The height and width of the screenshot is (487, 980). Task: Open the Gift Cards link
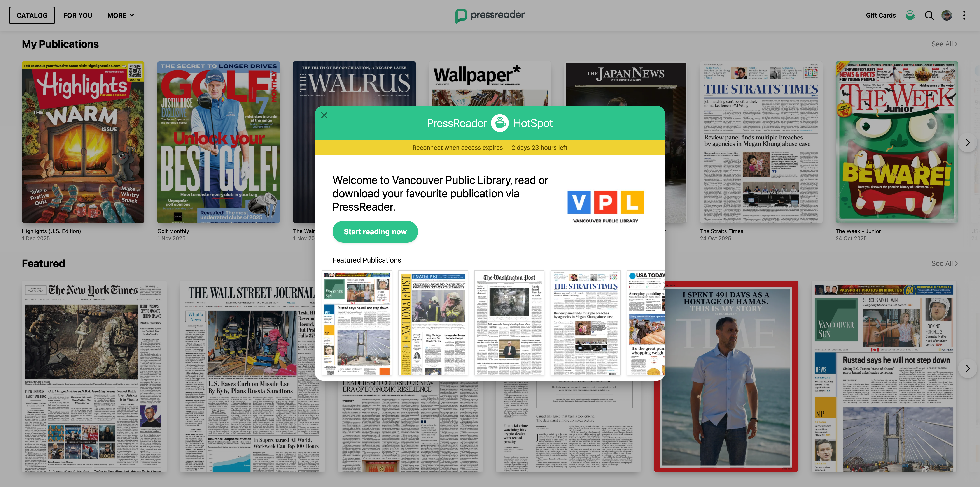881,15
